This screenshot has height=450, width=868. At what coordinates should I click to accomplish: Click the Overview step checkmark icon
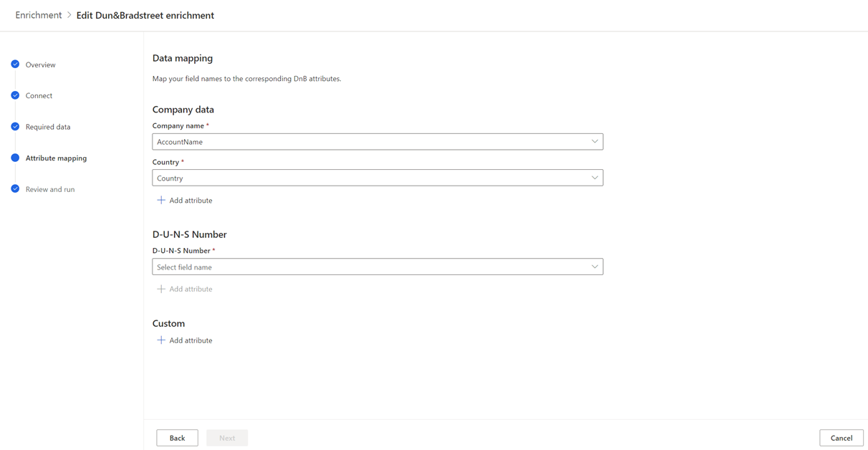click(15, 64)
